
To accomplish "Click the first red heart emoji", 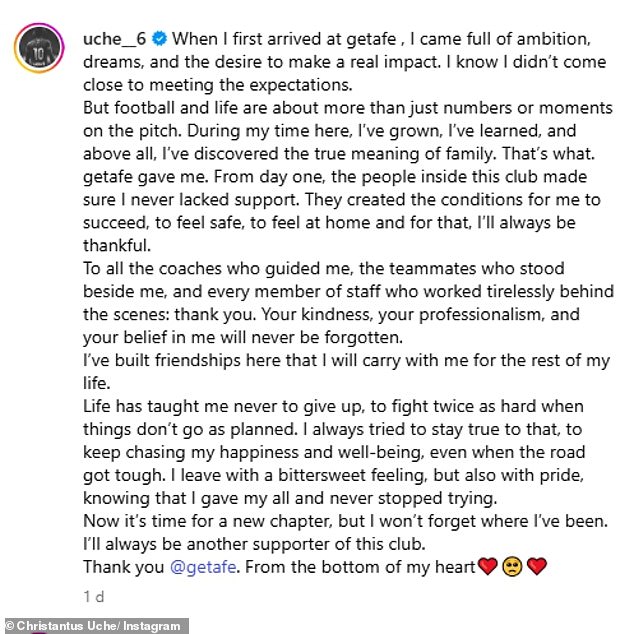I will 488,568.
